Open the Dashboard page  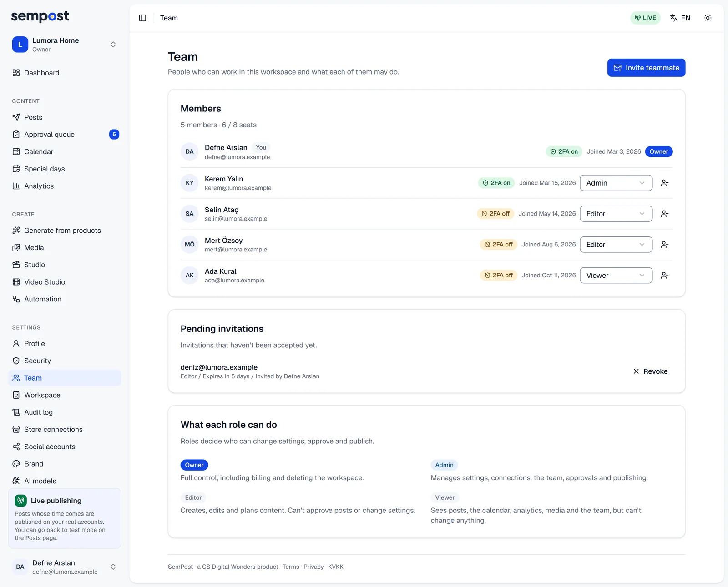[x=65, y=73]
